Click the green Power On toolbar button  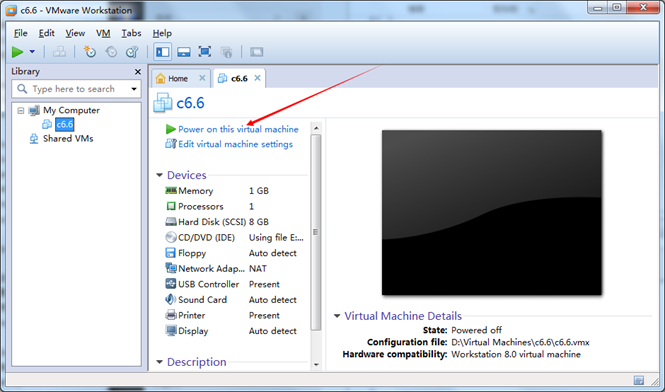point(17,52)
